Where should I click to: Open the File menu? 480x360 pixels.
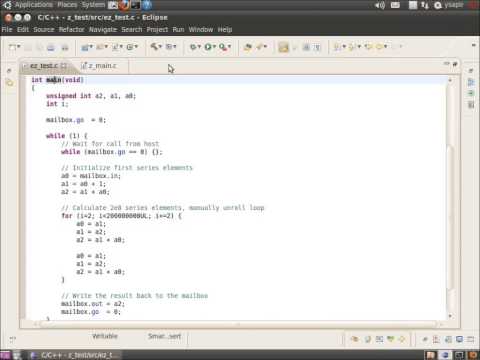click(x=7, y=30)
